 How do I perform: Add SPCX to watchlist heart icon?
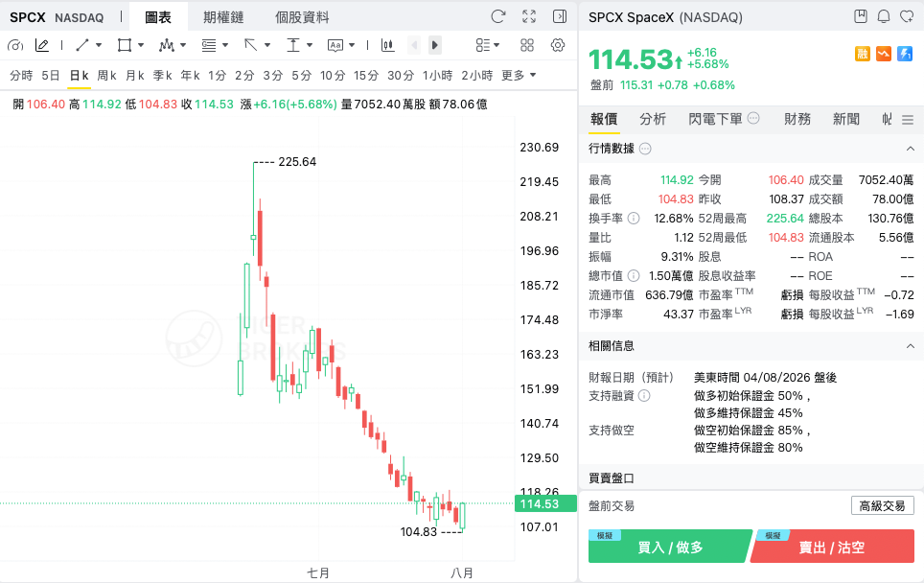click(x=907, y=16)
